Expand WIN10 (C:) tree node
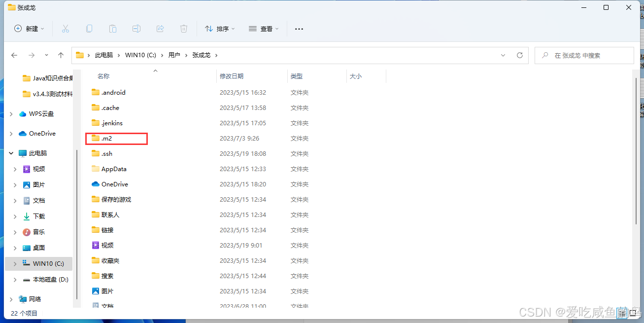This screenshot has height=323, width=644. click(x=15, y=264)
